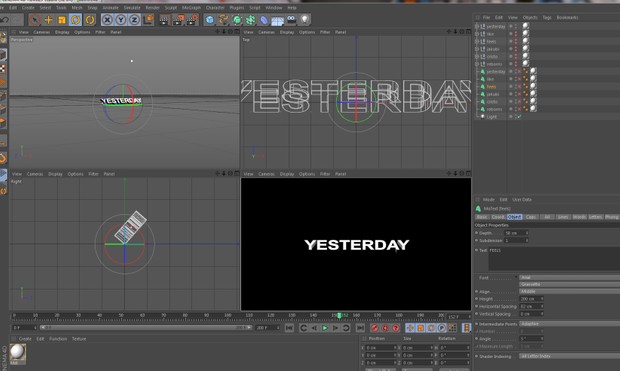Expand the 'like' null group
Image resolution: width=620 pixels, height=371 pixels.
coord(477,34)
